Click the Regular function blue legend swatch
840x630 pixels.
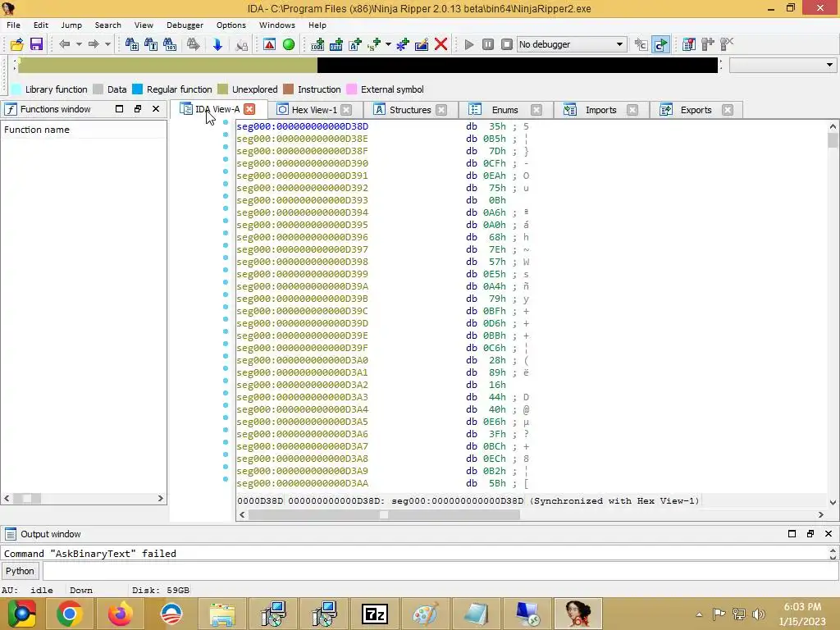click(138, 89)
